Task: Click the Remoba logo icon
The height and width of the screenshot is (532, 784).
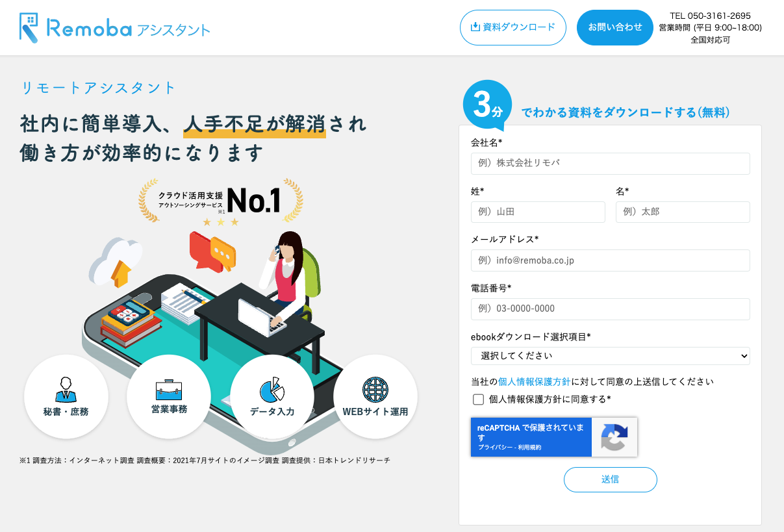Action: tap(29, 28)
